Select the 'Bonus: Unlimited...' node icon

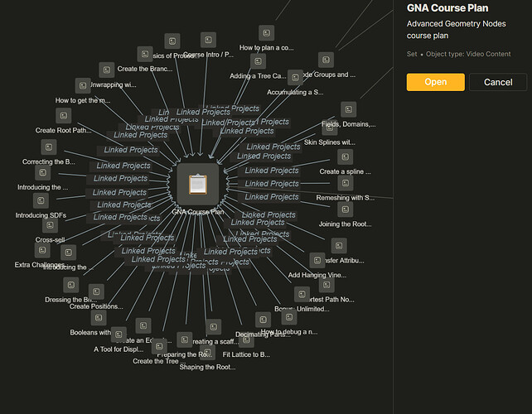[302, 294]
